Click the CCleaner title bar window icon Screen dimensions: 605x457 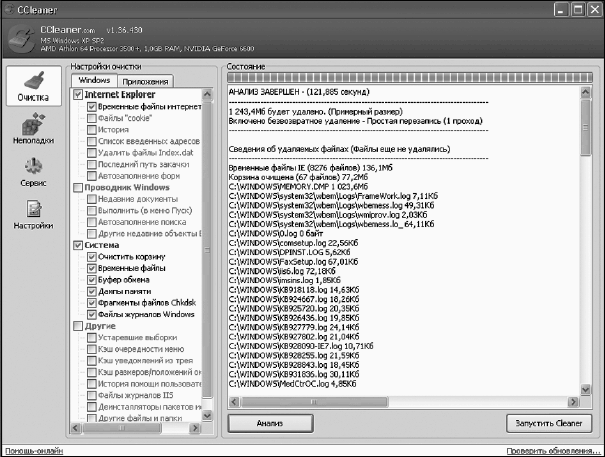(x=9, y=8)
